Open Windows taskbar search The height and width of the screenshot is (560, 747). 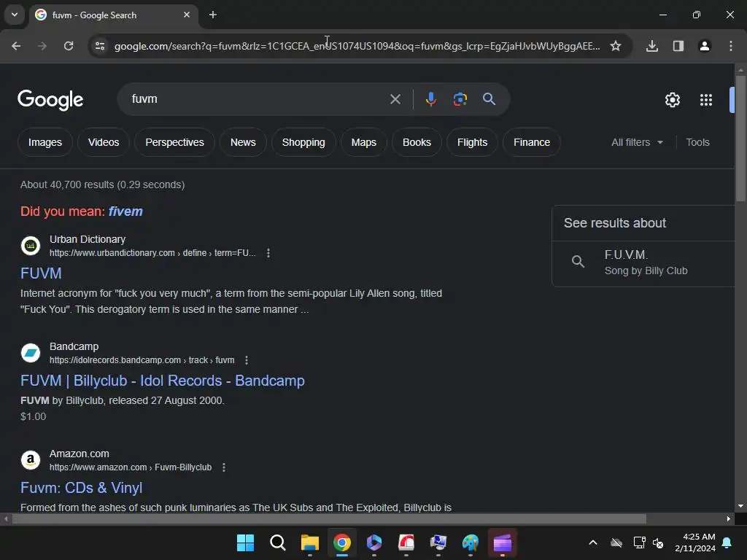click(277, 542)
